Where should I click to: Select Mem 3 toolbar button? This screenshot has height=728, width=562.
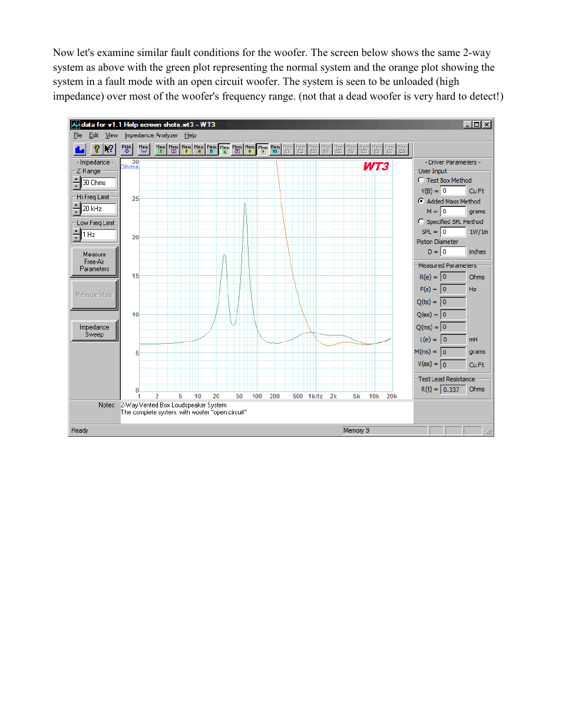pos(186,149)
